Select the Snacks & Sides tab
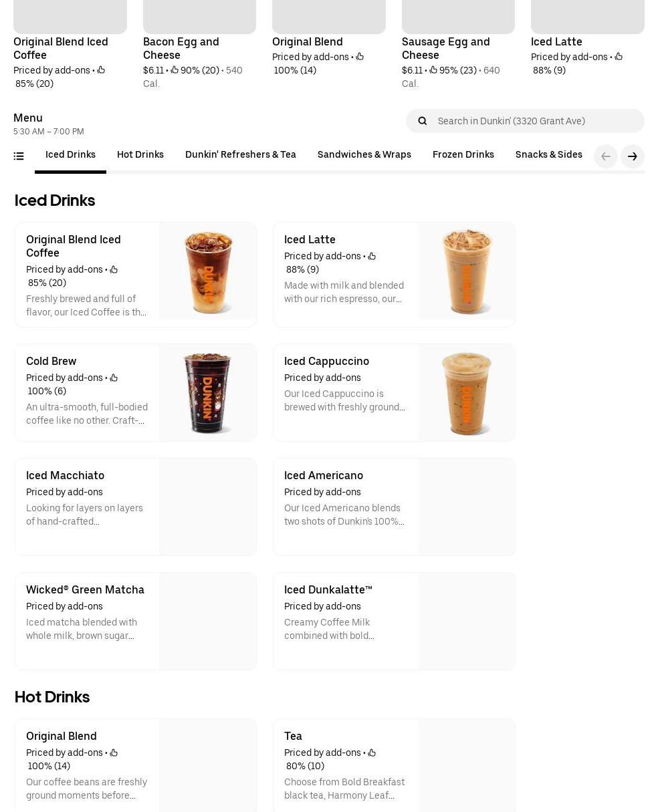Screen dimensions: 658x812 tap(549, 155)
